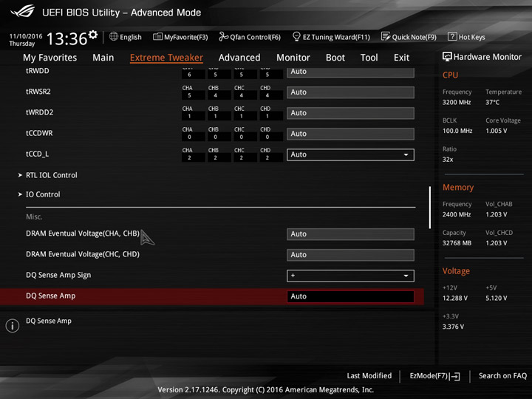Click the +5V 5.120 V reading
Image resolution: width=532 pixels, height=399 pixels.
[x=496, y=298]
